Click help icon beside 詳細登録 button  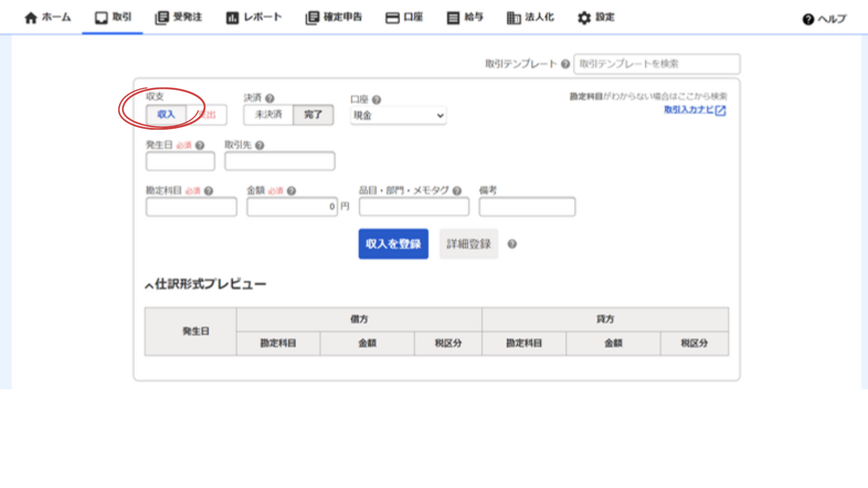[512, 244]
